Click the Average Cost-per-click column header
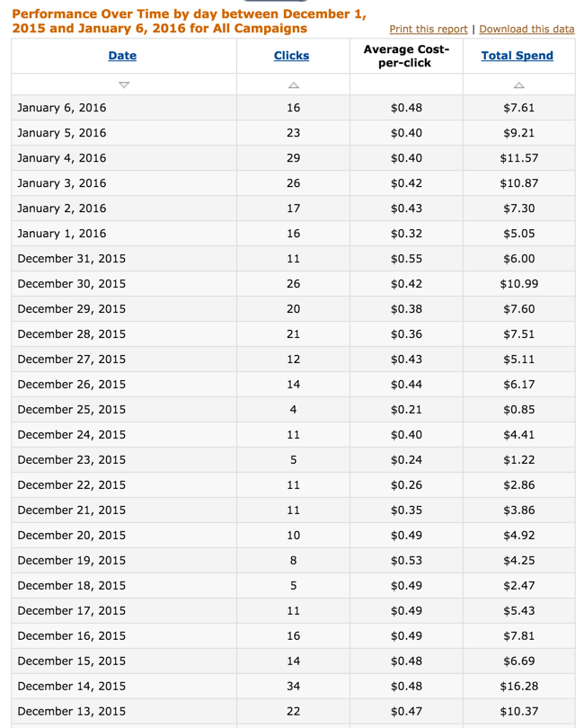Screen dimensions: 584x728 tap(406, 56)
